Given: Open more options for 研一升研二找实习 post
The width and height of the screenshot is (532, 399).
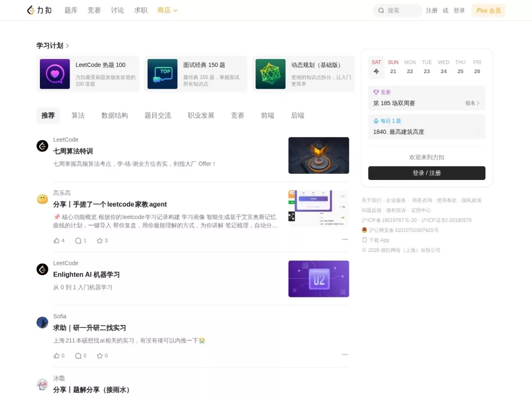Looking at the screenshot, I should click(x=345, y=355).
